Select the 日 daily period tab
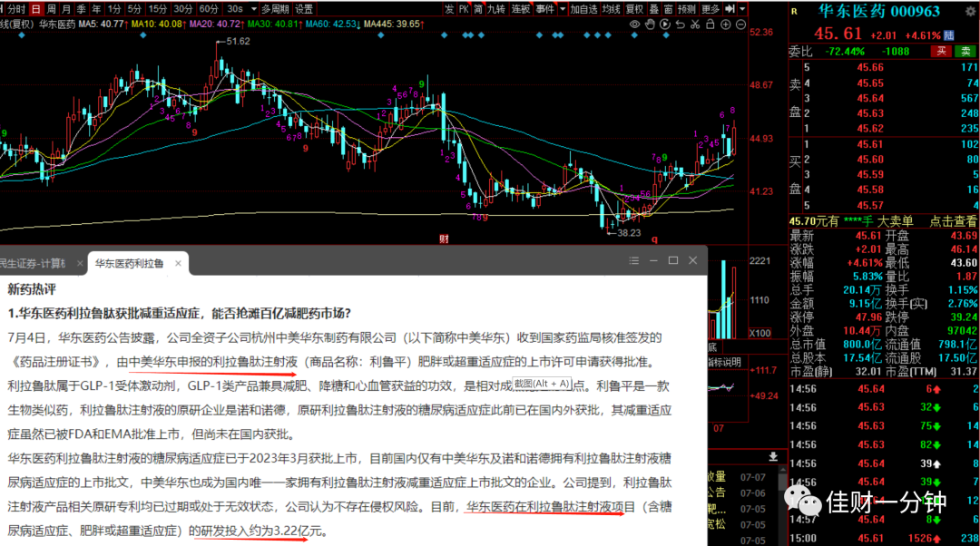The height and width of the screenshot is (546, 980). (x=35, y=9)
